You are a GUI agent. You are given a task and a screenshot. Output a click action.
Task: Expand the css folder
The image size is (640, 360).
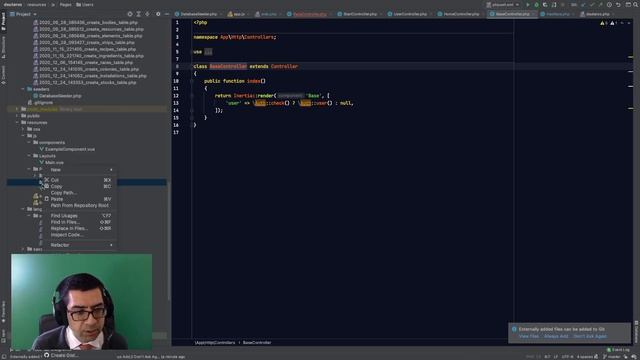point(23,129)
